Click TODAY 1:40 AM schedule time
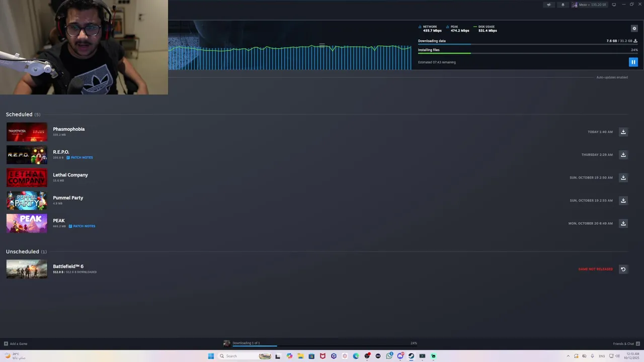The height and width of the screenshot is (362, 644). (x=600, y=132)
